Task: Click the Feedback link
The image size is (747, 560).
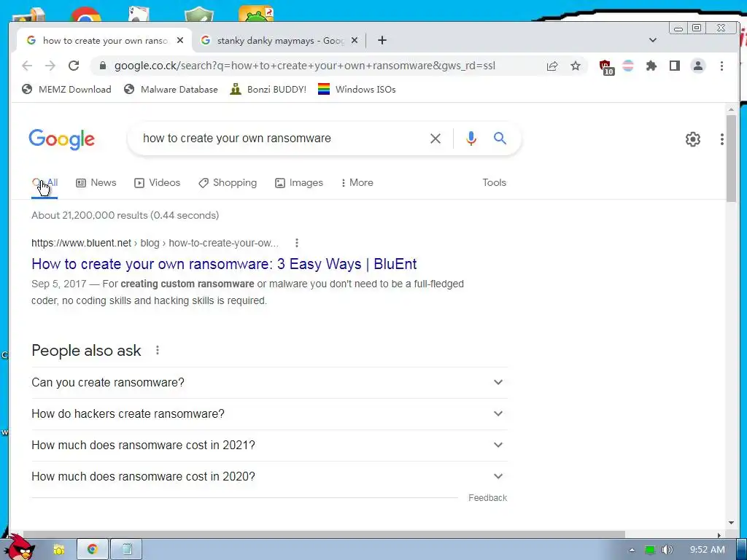Action: pos(487,497)
